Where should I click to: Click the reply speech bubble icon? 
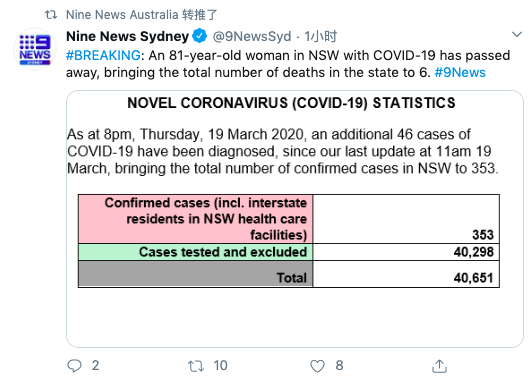pyautogui.click(x=75, y=366)
